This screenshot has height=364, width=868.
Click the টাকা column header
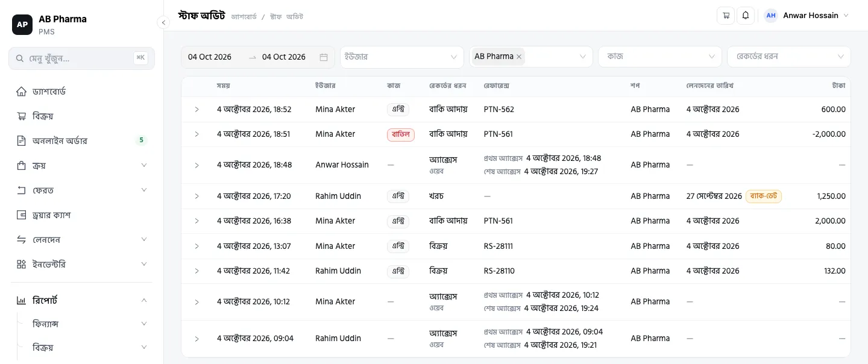[x=838, y=86]
